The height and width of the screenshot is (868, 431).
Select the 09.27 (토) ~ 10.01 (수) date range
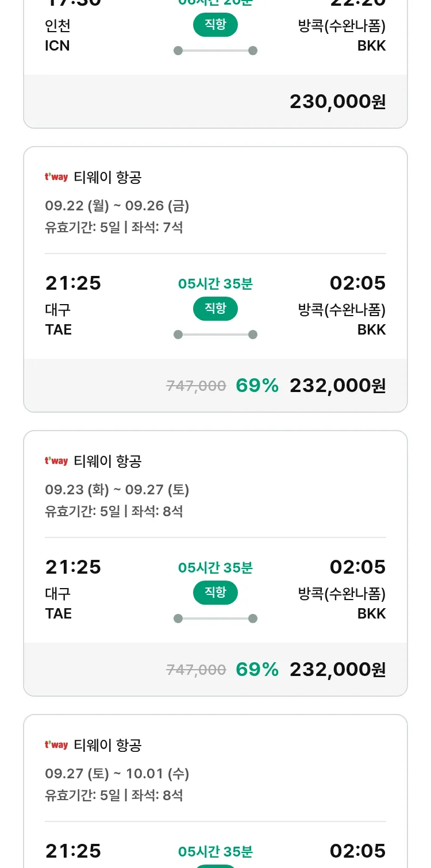[117, 773]
